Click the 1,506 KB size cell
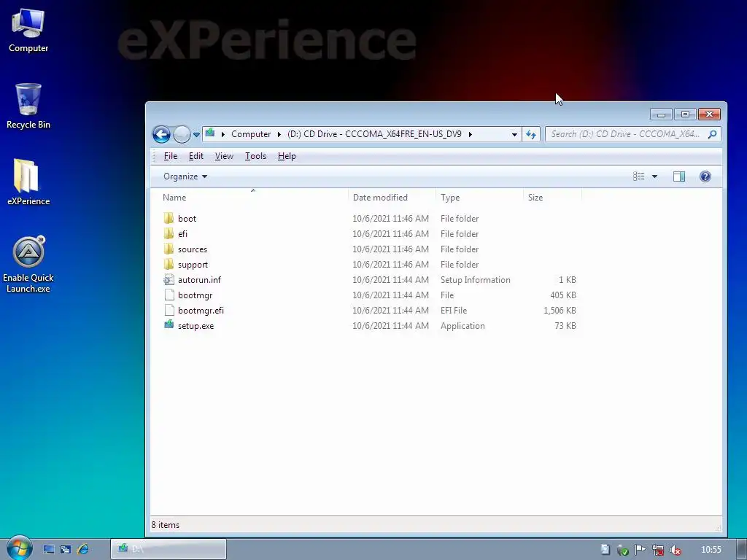747x560 pixels. coord(560,311)
